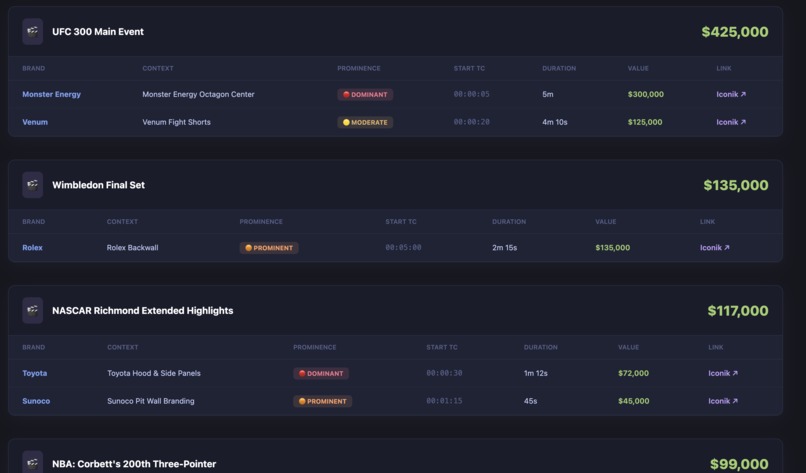Click Monster Energy Octagon Center context cell
806x473 pixels.
(198, 94)
